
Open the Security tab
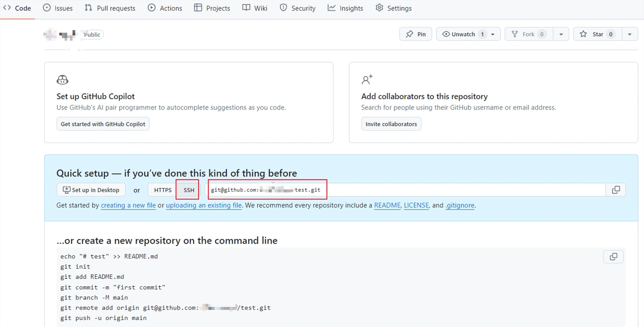(x=297, y=8)
